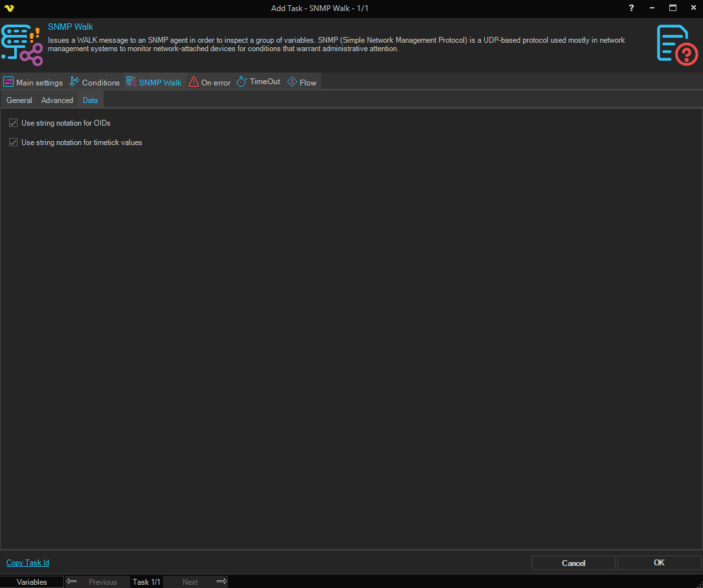Screen dimensions: 703x588
Task: Click the Conditions branch icon
Action: click(74, 82)
